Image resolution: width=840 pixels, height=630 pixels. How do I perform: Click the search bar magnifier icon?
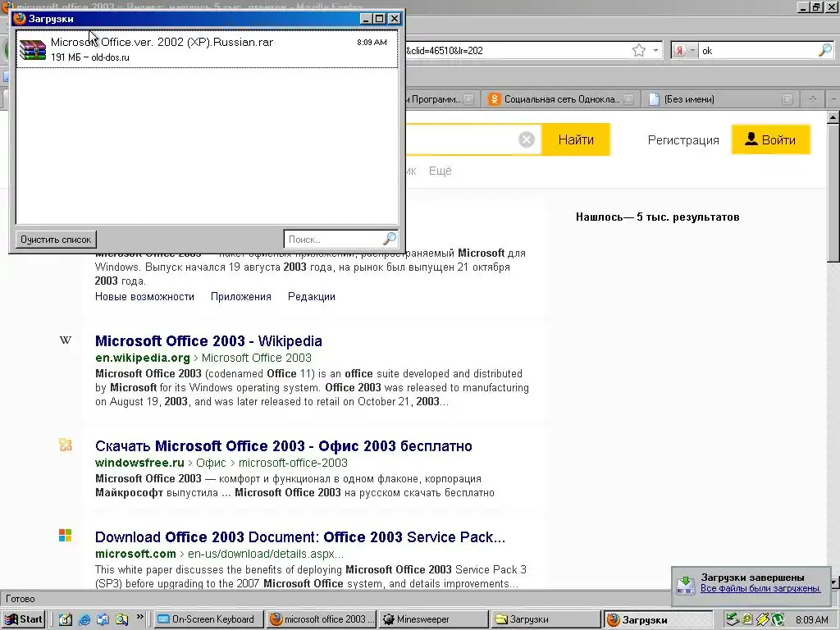tap(825, 50)
